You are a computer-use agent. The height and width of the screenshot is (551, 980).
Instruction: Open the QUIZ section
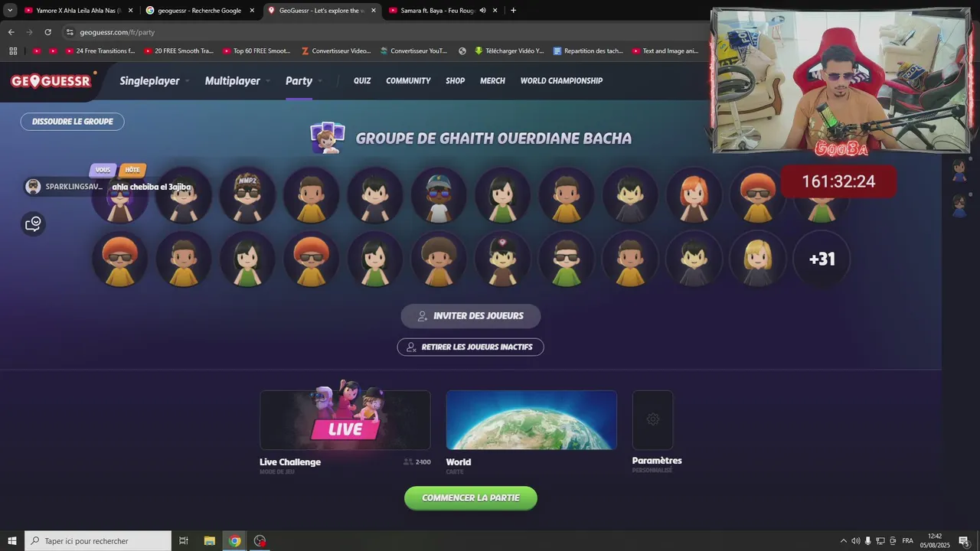pyautogui.click(x=362, y=80)
